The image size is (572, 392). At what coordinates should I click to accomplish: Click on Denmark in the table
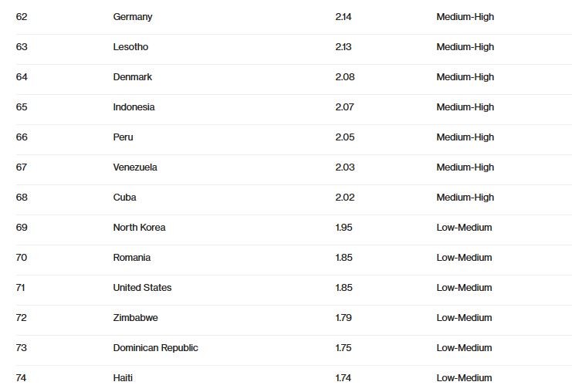tap(133, 77)
